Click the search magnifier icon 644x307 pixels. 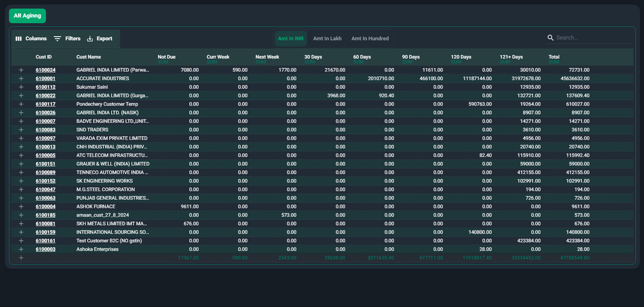pyautogui.click(x=550, y=38)
